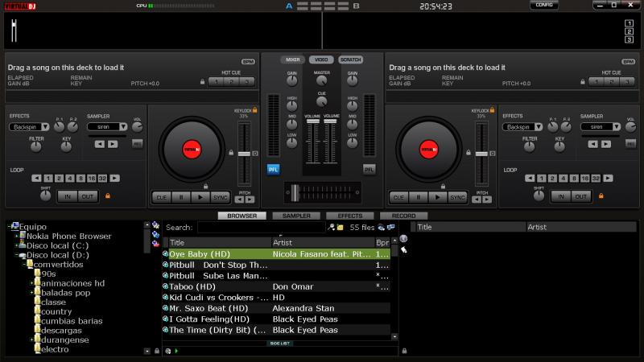The width and height of the screenshot is (644, 362).
Task: Toggle the left deck hot cue lock
Action: [203, 82]
